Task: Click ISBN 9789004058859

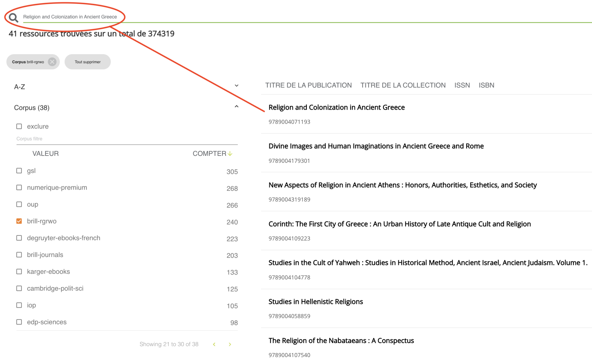Action: pos(289,316)
